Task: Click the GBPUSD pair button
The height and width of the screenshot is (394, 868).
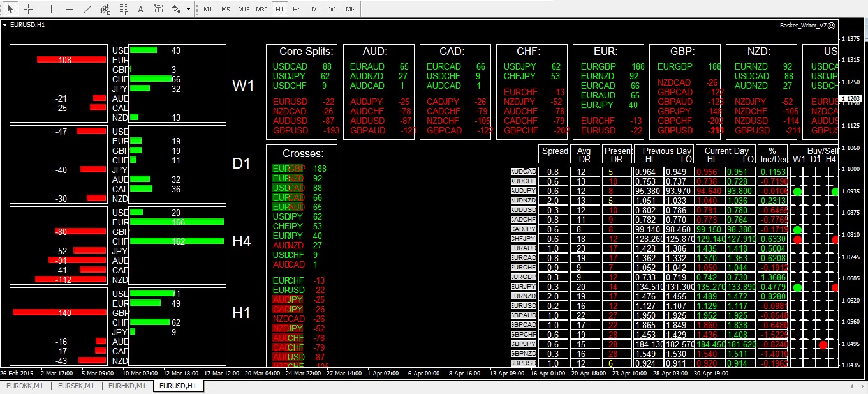Action: tap(524, 363)
